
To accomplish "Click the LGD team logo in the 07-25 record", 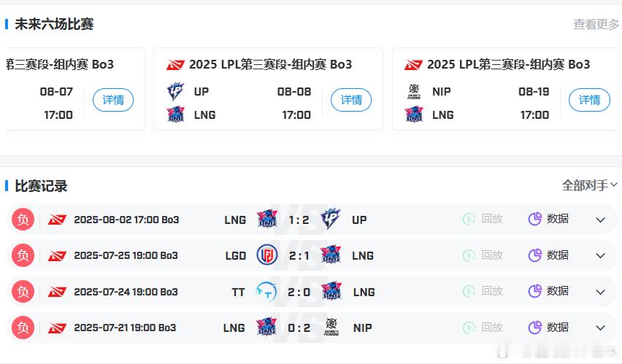I will coord(267,255).
